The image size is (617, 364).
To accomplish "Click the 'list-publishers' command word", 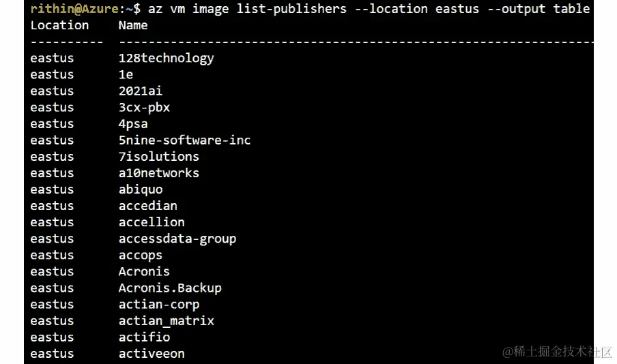I will (291, 9).
